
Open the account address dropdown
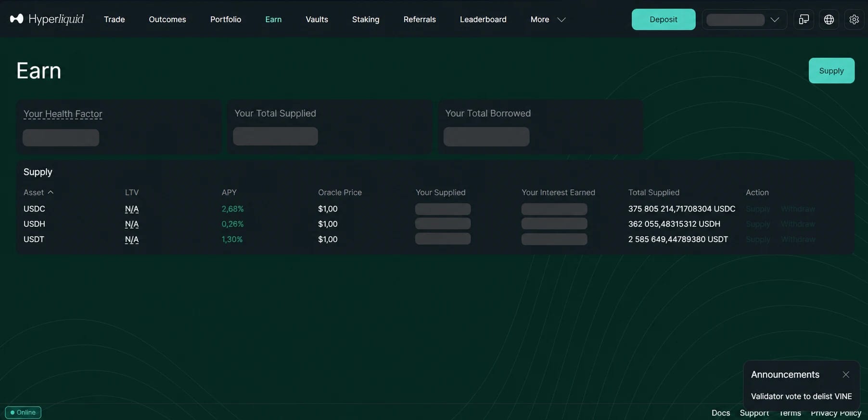click(744, 19)
